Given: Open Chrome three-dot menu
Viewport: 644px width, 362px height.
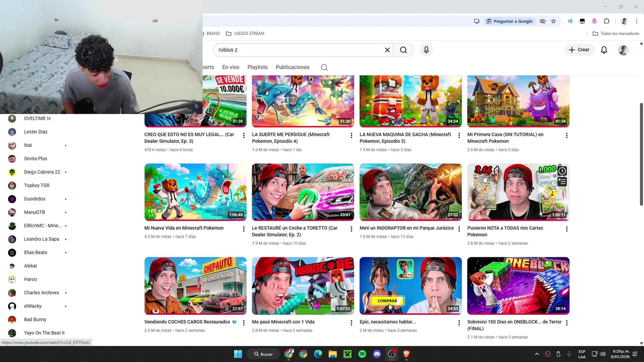Looking at the screenshot, I should 636,21.
